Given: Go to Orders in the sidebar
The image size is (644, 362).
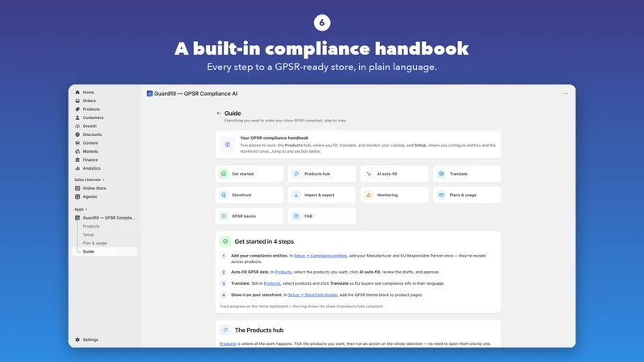Looking at the screenshot, I should pyautogui.click(x=89, y=101).
